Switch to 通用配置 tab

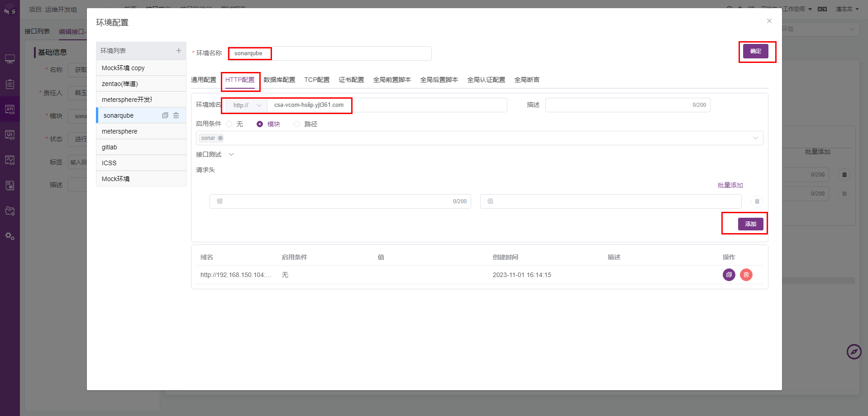point(204,80)
